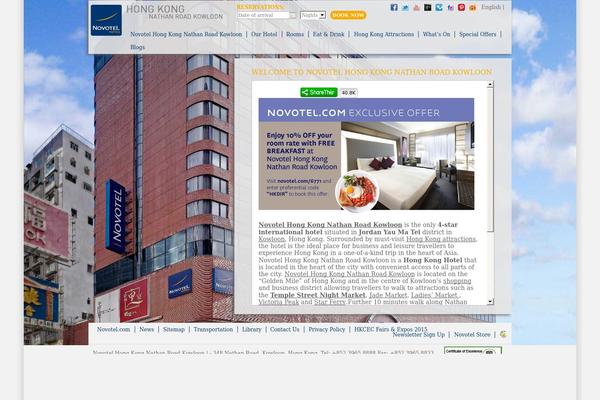Viewport: 600px width, 400px height.
Task: Open the Novotel Store footer link
Action: pos(472,335)
